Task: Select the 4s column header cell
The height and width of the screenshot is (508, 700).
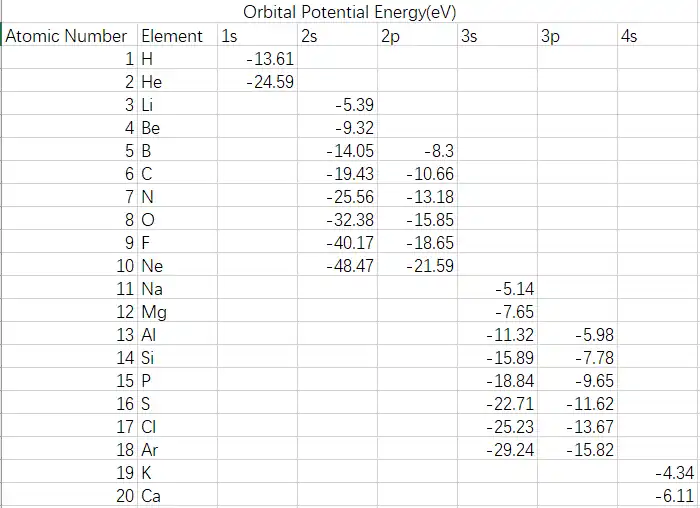Action: pos(657,36)
